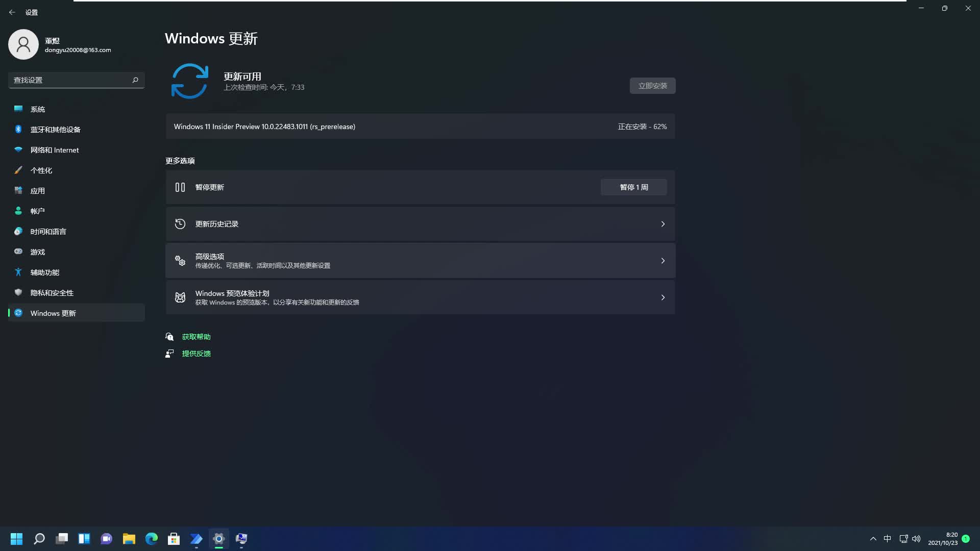Click the 辅助功能 accessibility icon

tap(18, 272)
